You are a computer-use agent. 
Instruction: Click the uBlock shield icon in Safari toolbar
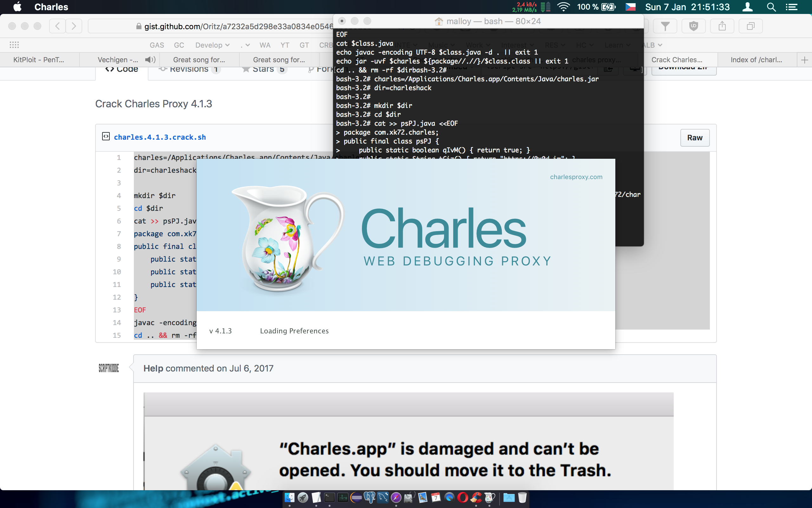point(694,26)
